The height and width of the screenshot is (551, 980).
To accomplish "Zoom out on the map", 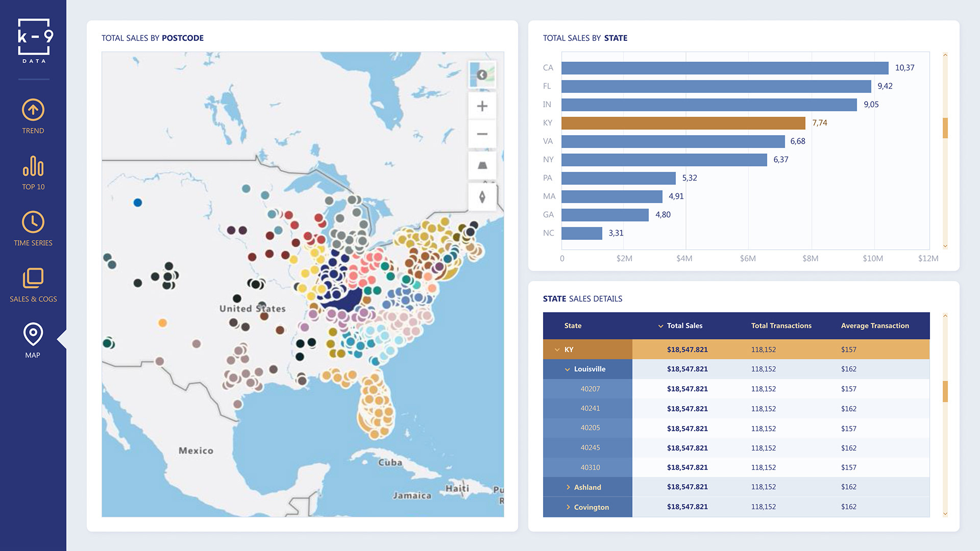I will 482,134.
